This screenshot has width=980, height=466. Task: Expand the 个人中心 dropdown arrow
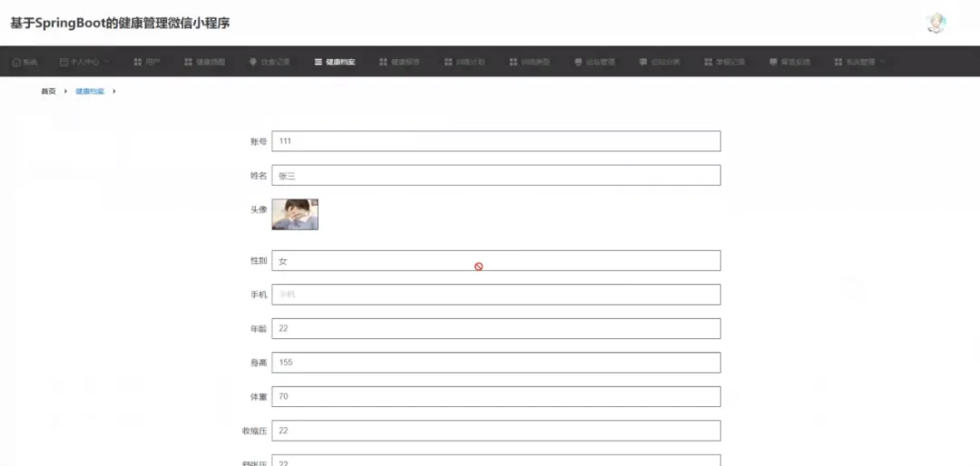[x=107, y=62]
